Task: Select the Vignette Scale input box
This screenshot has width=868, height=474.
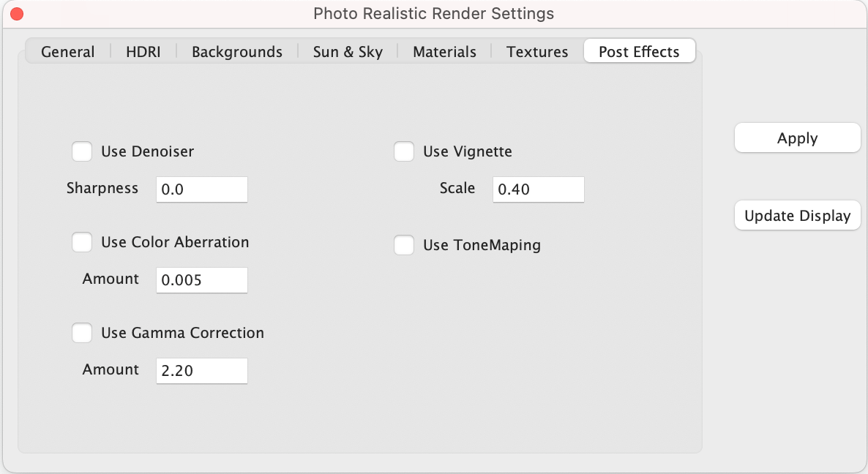Action: click(539, 189)
